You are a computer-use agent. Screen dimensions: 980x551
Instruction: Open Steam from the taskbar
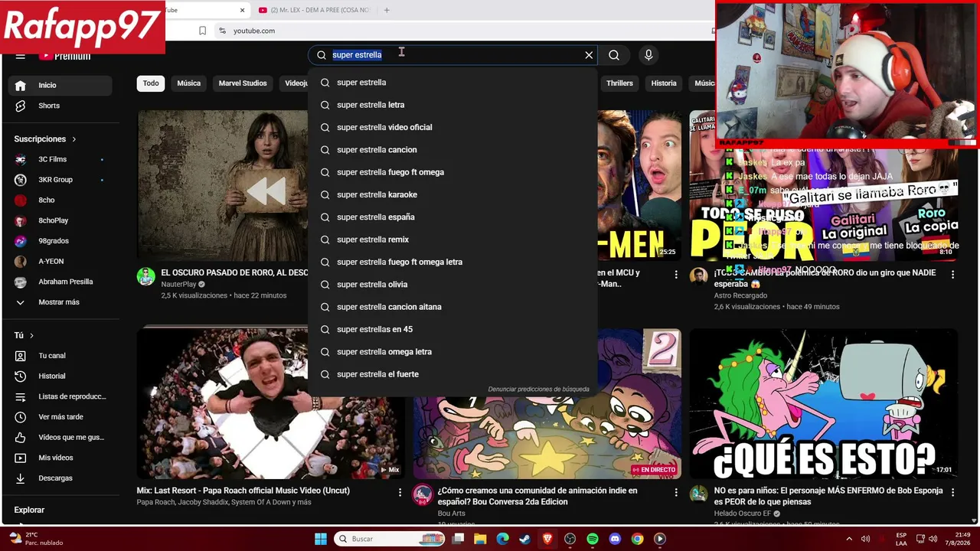[524, 539]
